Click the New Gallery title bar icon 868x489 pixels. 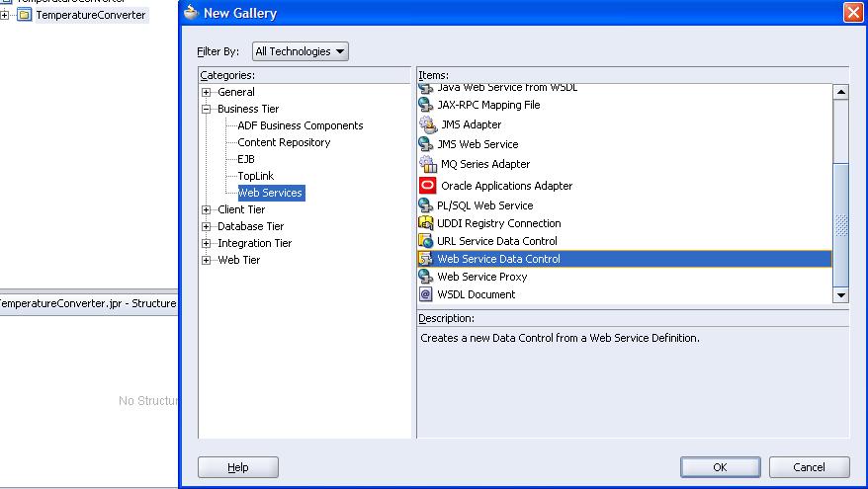click(x=191, y=12)
